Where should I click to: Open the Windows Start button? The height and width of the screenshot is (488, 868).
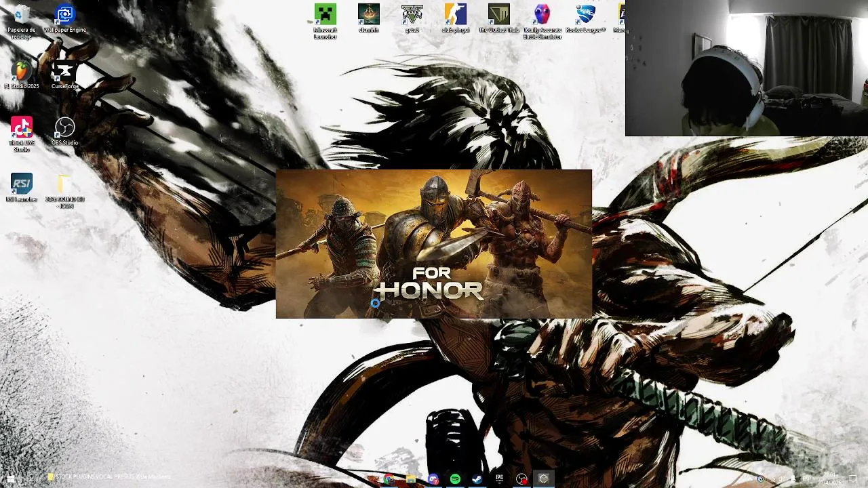[10, 479]
